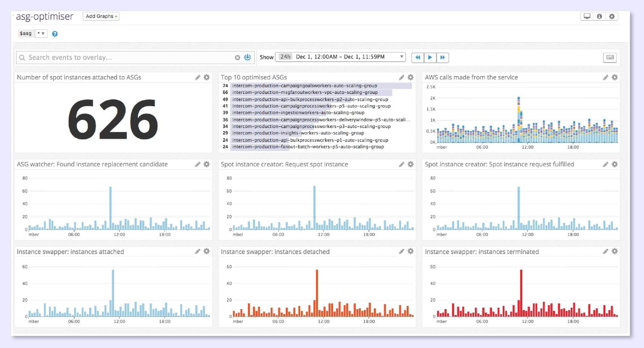Open gear settings for instances attached graph
The width and height of the screenshot is (644, 348).
pyautogui.click(x=206, y=251)
